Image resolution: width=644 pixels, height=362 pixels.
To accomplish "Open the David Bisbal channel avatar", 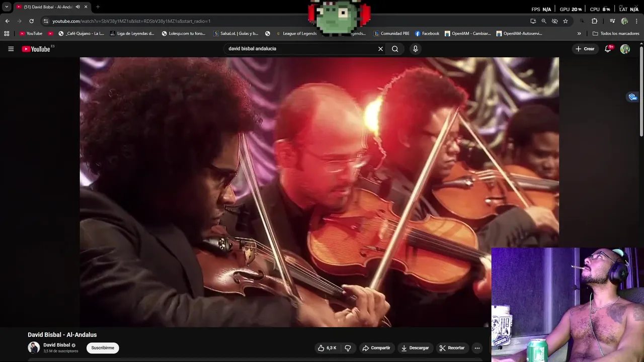I will [34, 347].
